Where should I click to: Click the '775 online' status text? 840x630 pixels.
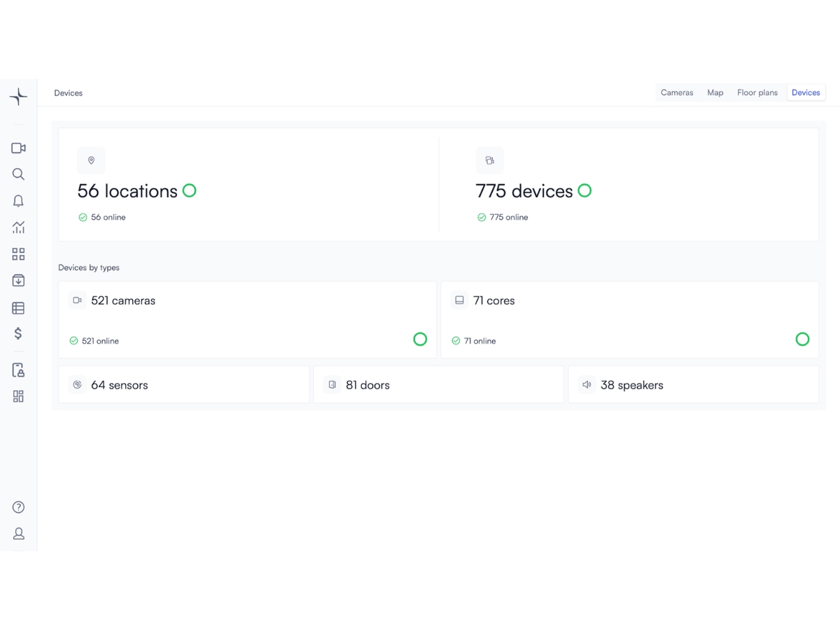(x=509, y=218)
